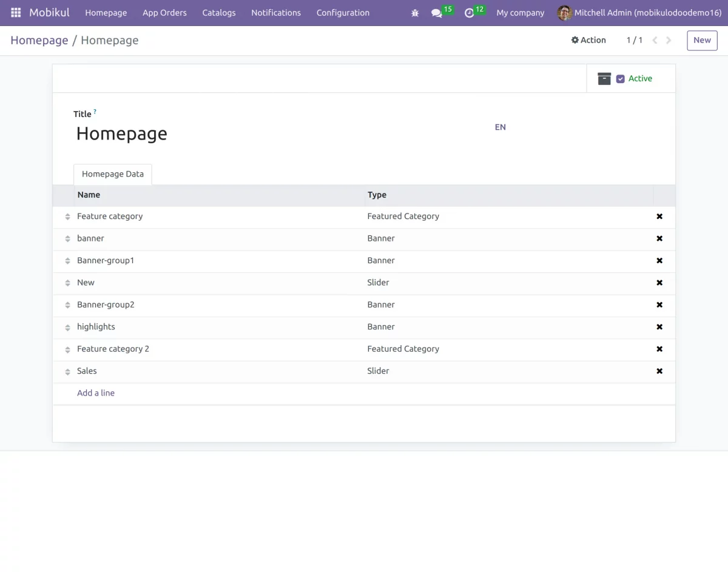Delete the Banner-group1 row with its X icon
The image size is (728, 572).
(659, 260)
